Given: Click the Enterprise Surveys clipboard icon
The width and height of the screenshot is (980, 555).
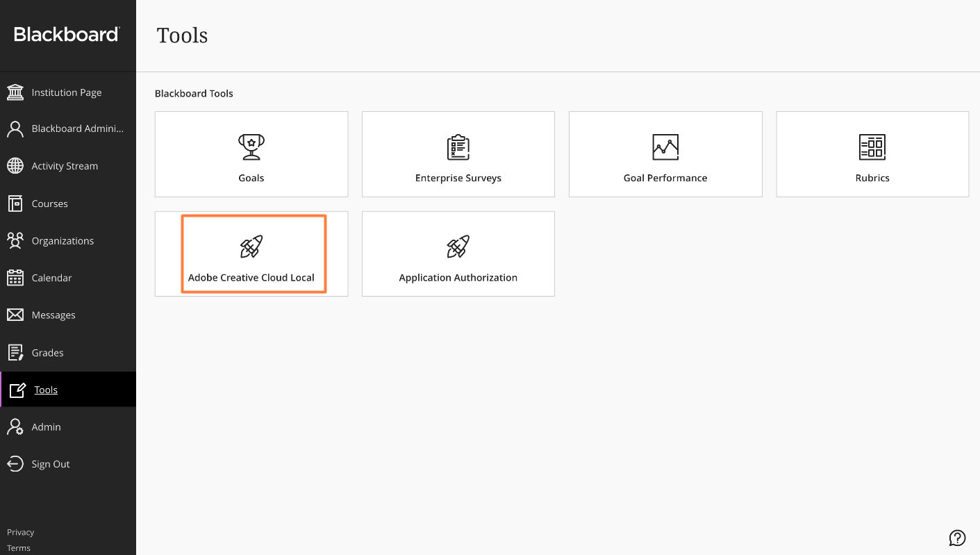Looking at the screenshot, I should click(x=458, y=147).
